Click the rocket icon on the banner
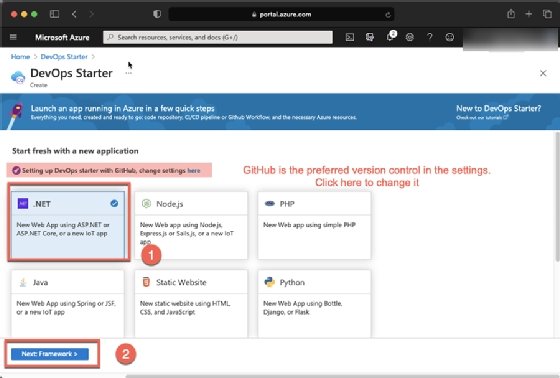The height and width of the screenshot is (378, 560). (x=15, y=116)
